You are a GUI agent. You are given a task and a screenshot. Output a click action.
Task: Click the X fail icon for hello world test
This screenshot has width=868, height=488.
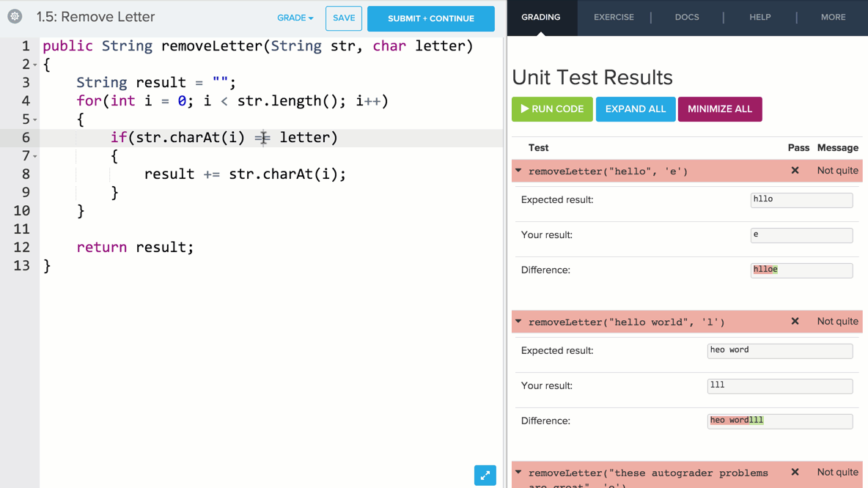click(795, 322)
